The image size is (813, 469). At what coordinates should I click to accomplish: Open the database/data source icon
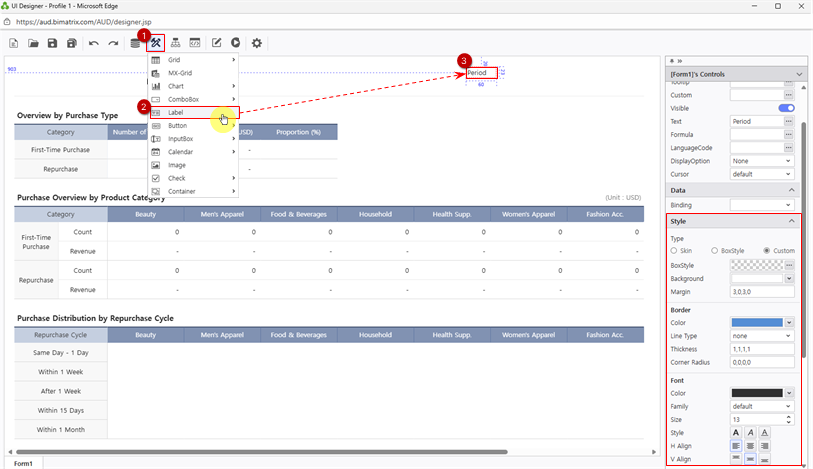coord(135,43)
